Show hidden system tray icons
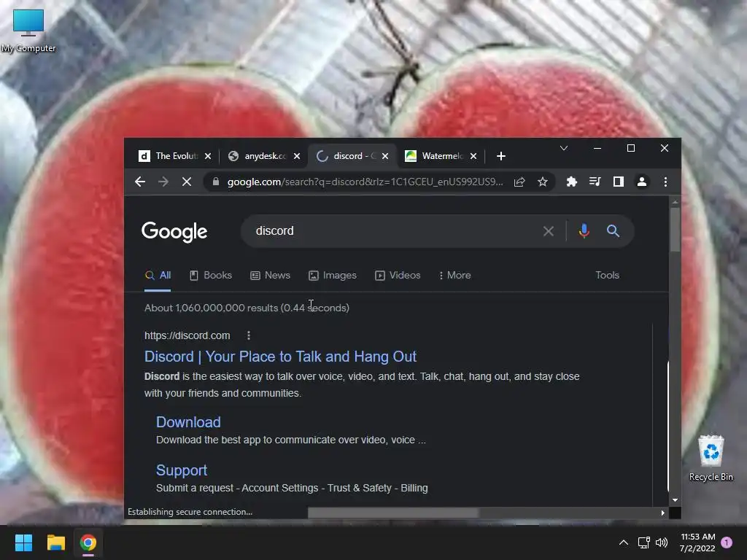 [623, 542]
